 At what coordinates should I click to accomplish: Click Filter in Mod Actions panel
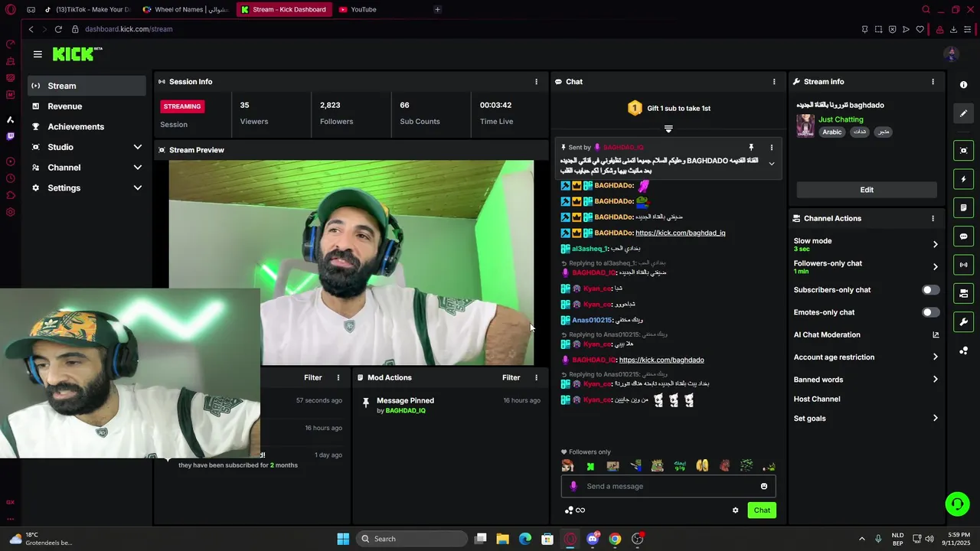511,377
